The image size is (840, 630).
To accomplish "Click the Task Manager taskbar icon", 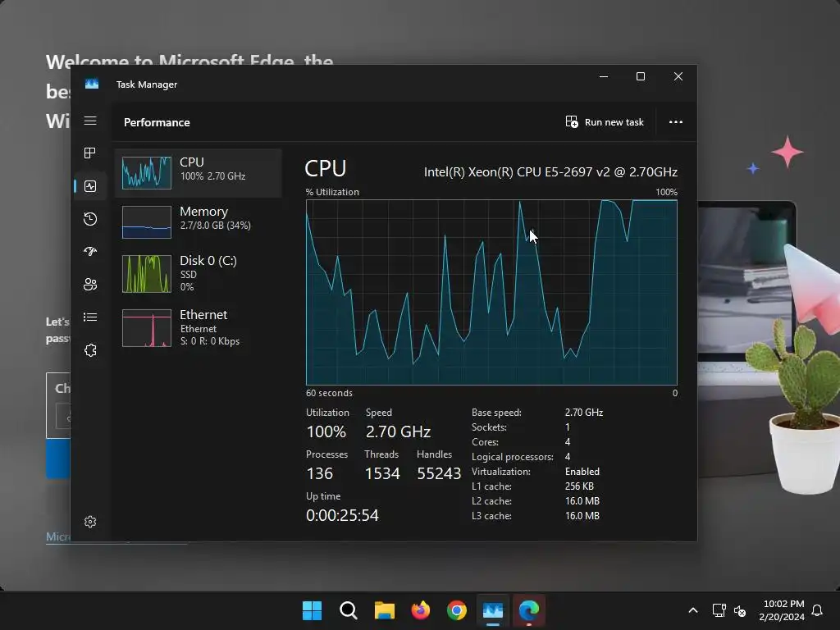I will pos(493,610).
